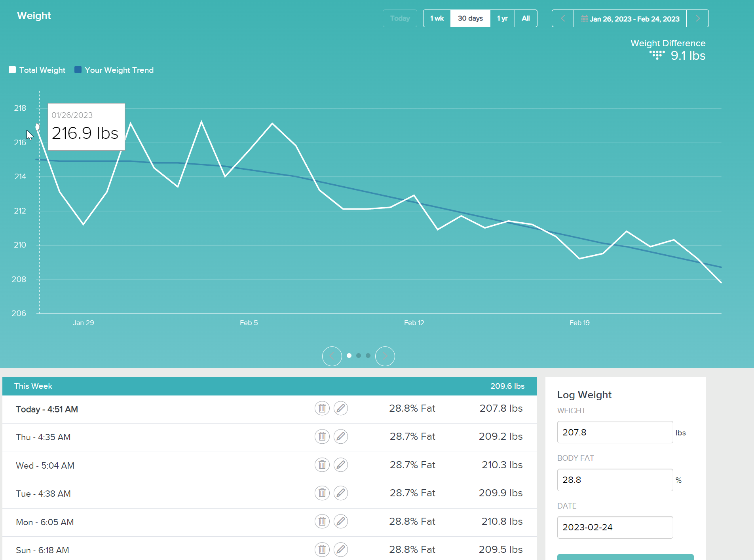Select the second chart carousel dot

[359, 356]
